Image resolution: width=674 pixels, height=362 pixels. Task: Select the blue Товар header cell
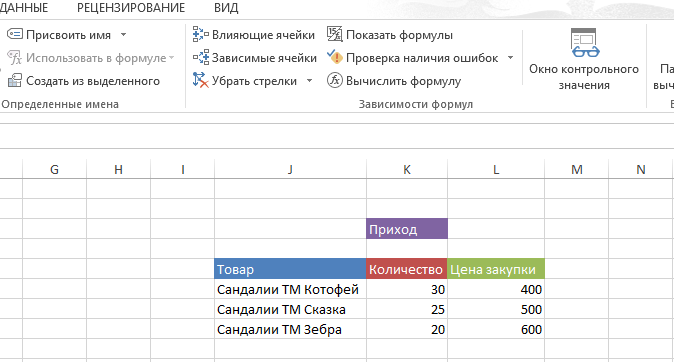pos(290,269)
